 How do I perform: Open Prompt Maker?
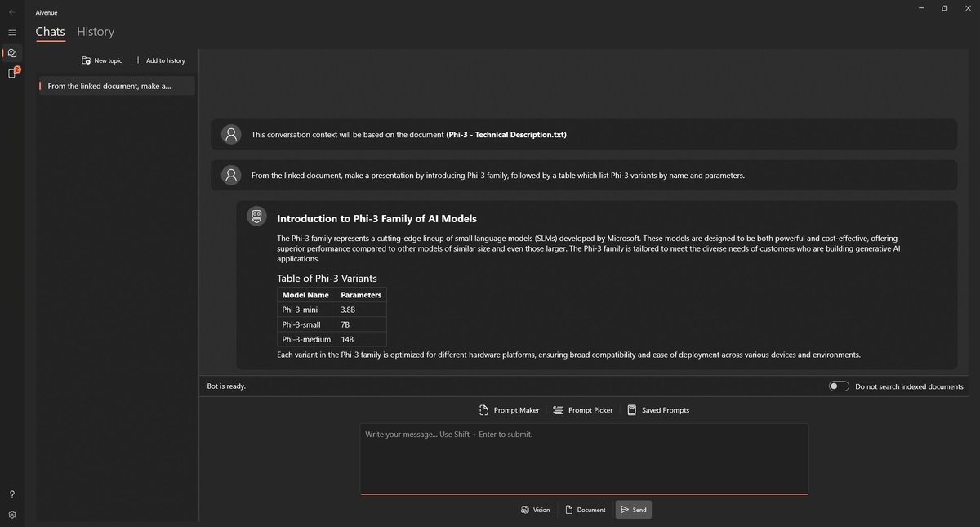coord(509,410)
